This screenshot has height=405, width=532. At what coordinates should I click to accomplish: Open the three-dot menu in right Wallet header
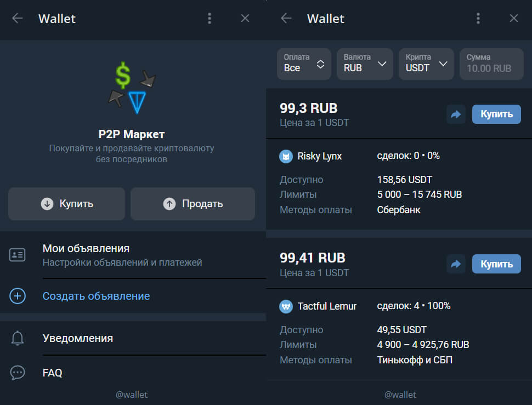(x=478, y=19)
